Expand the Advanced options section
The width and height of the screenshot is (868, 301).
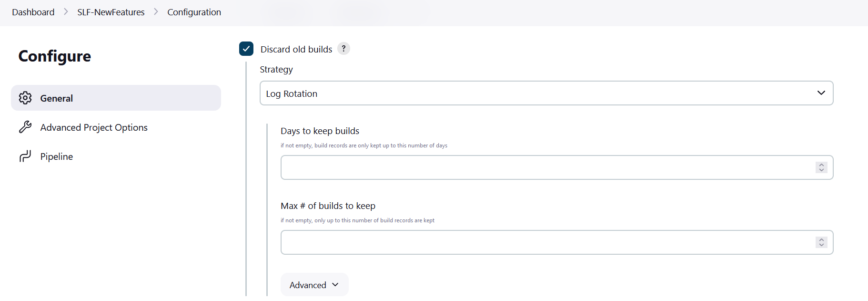click(x=314, y=285)
